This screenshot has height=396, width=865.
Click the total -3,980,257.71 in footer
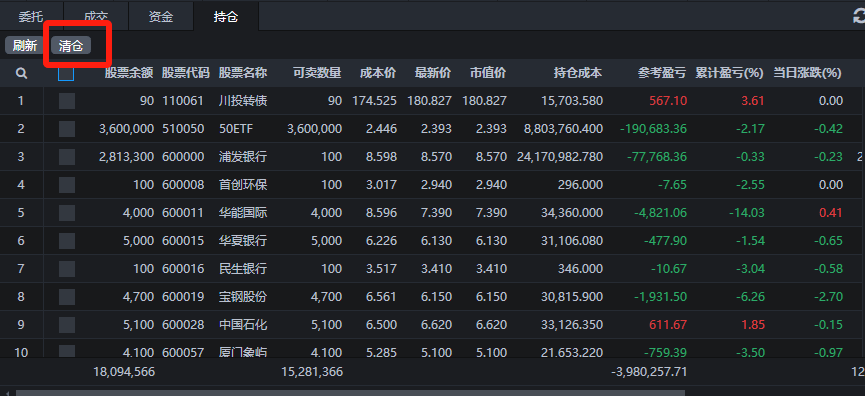[649, 372]
